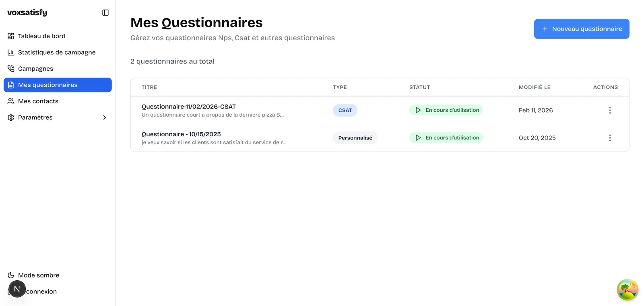This screenshot has height=306, width=644.
Task: Open Questionnaire - 10/15/2025 title
Action: point(181,134)
